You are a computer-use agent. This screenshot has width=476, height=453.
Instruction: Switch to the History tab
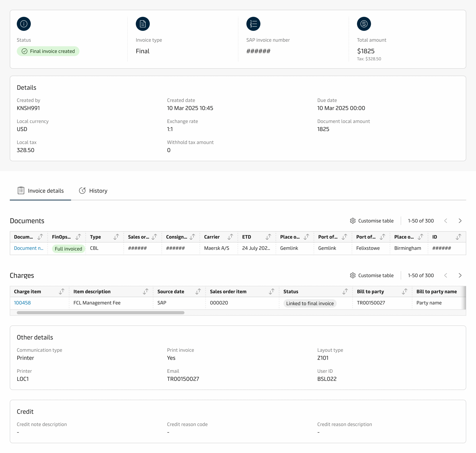pyautogui.click(x=93, y=191)
